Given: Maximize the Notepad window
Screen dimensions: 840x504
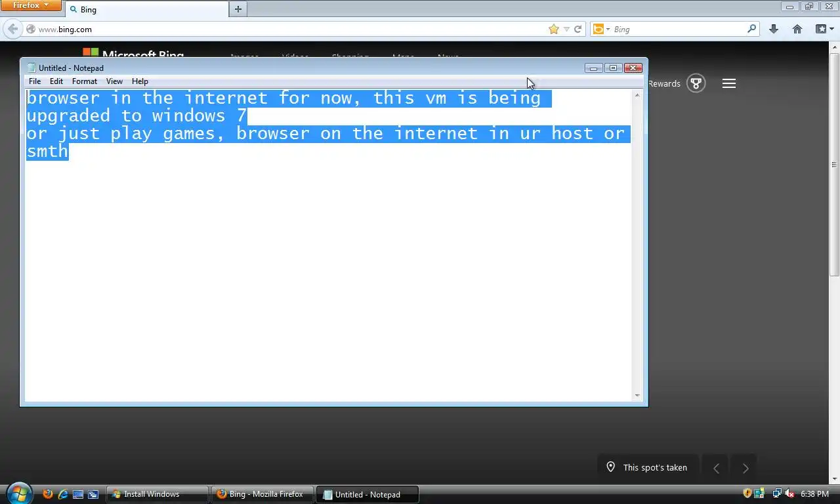Looking at the screenshot, I should pos(613,68).
